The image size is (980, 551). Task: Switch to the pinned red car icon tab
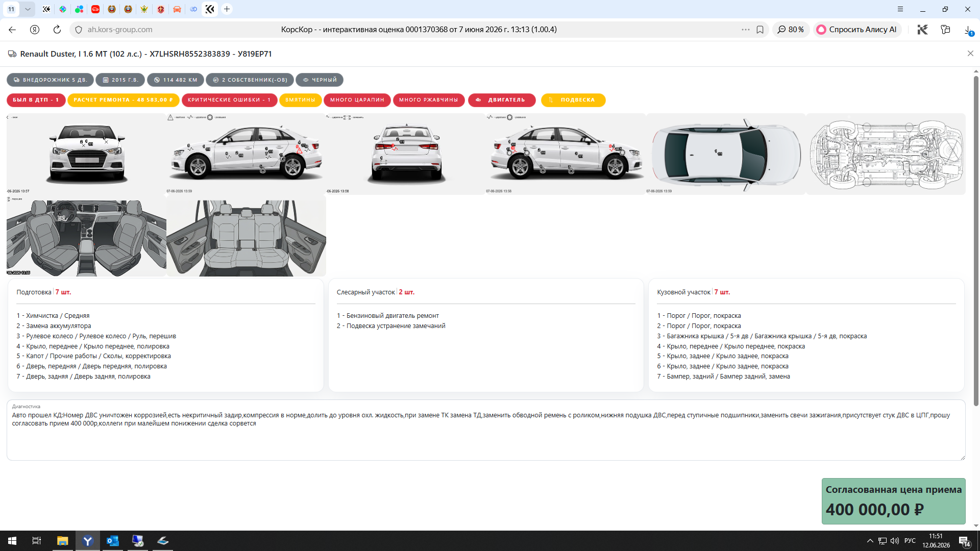coord(95,9)
